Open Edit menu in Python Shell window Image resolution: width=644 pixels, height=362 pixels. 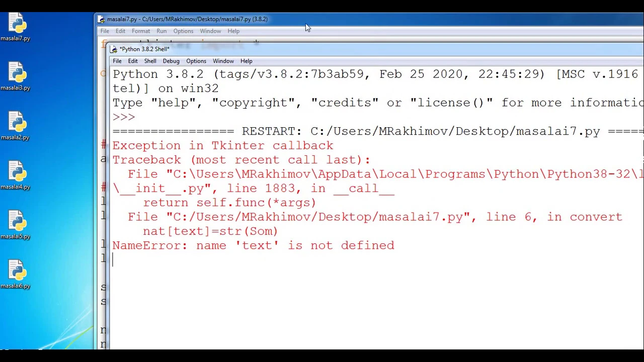tap(133, 61)
